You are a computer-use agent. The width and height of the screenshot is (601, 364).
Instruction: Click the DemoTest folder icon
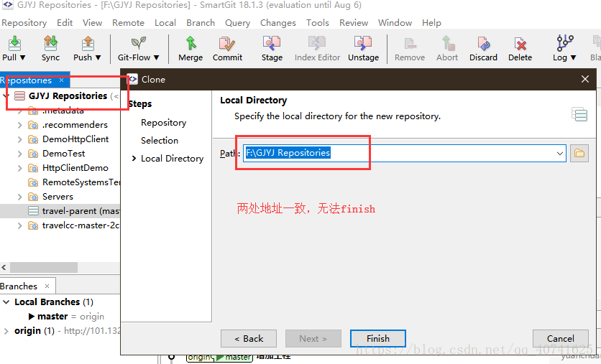(33, 154)
